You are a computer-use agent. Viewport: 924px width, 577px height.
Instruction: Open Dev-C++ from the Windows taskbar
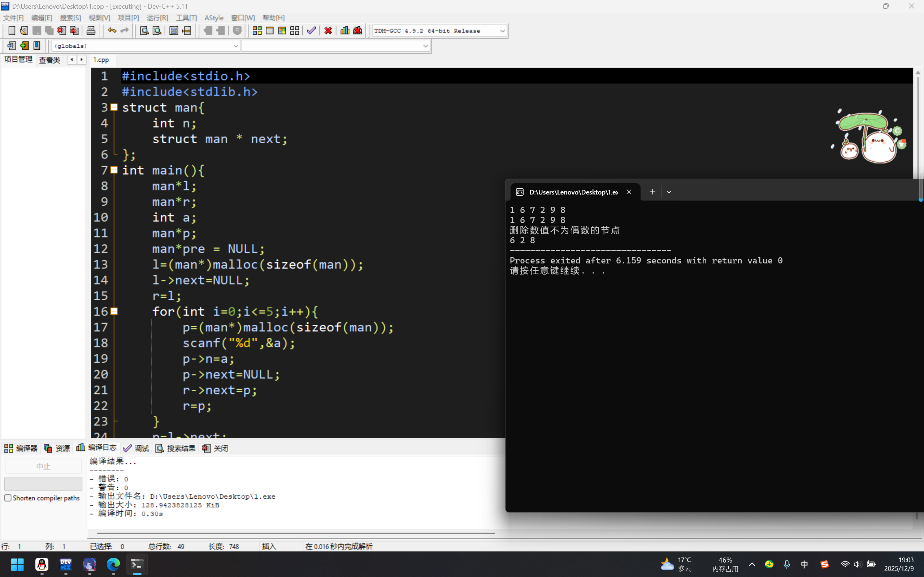66,564
